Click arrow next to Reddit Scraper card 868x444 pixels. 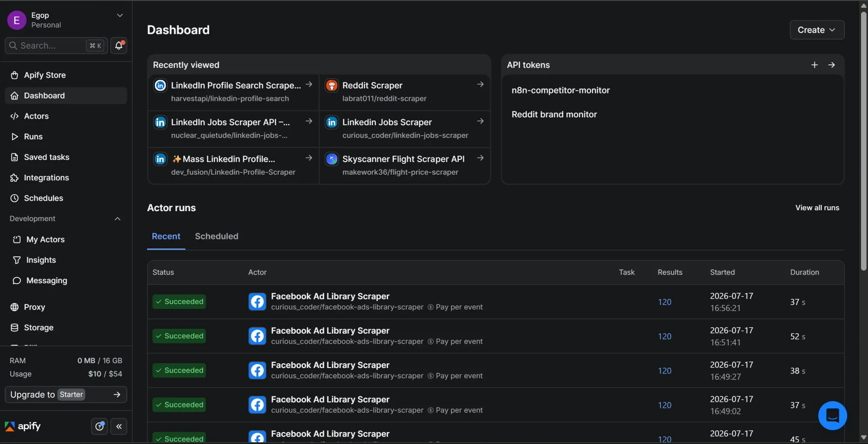(x=480, y=84)
